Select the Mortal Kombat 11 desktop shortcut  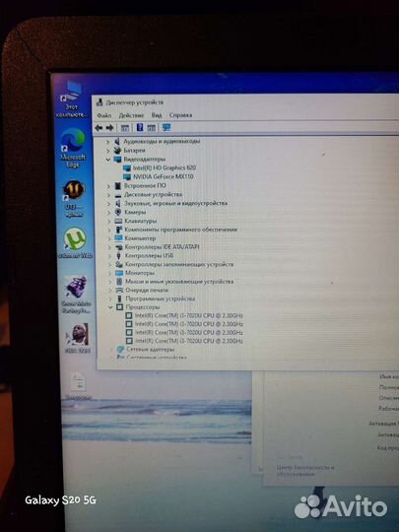click(x=74, y=198)
